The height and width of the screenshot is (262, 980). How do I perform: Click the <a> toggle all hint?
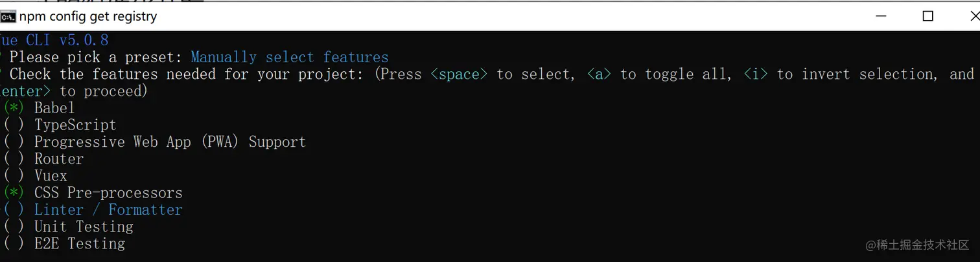coord(599,74)
